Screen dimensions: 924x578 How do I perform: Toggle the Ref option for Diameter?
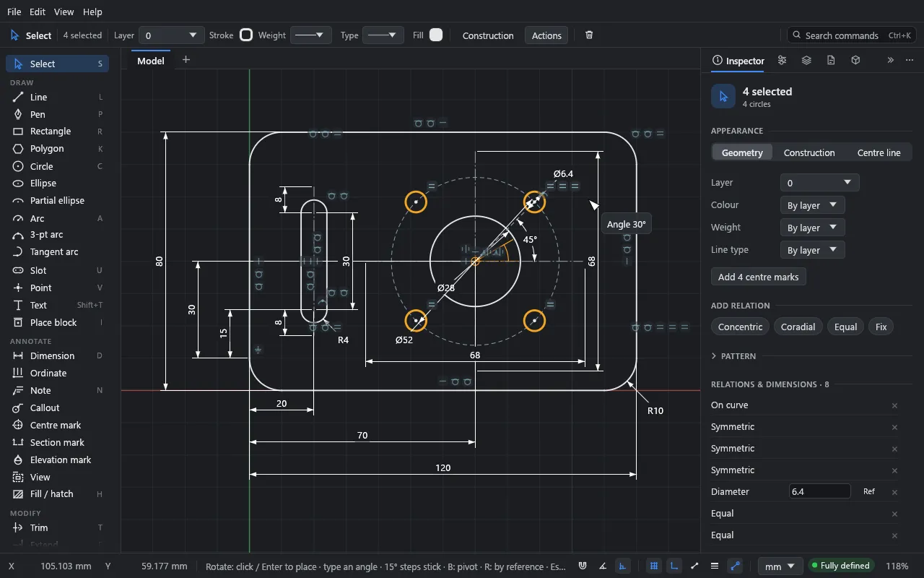869,491
